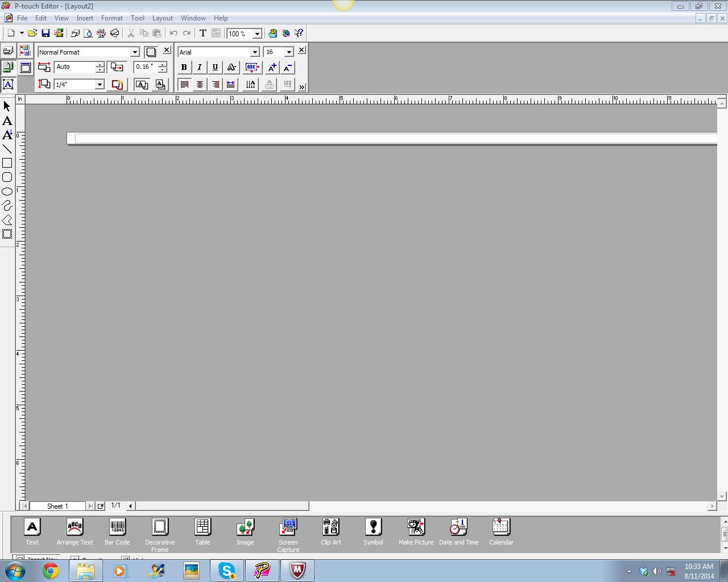The image size is (728, 582).
Task: Click the Help pointer question-mark icon
Action: 299,34
